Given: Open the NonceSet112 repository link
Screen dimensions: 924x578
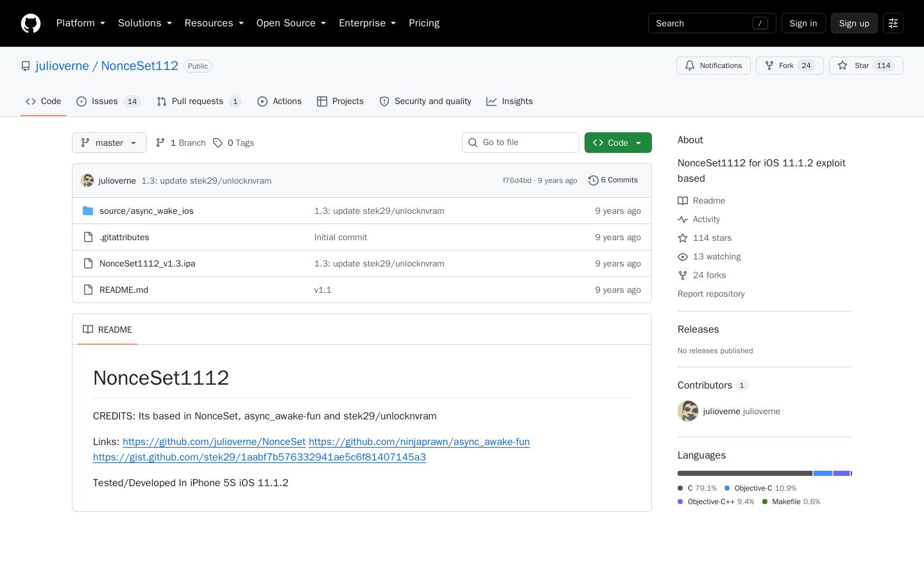Looking at the screenshot, I should click(x=139, y=66).
